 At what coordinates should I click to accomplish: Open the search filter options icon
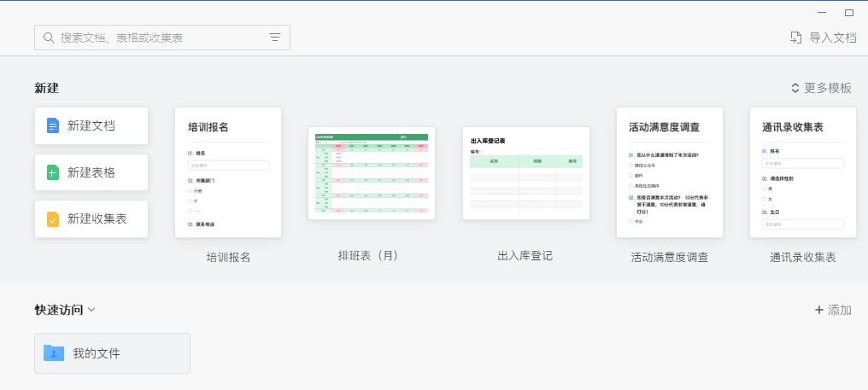275,38
